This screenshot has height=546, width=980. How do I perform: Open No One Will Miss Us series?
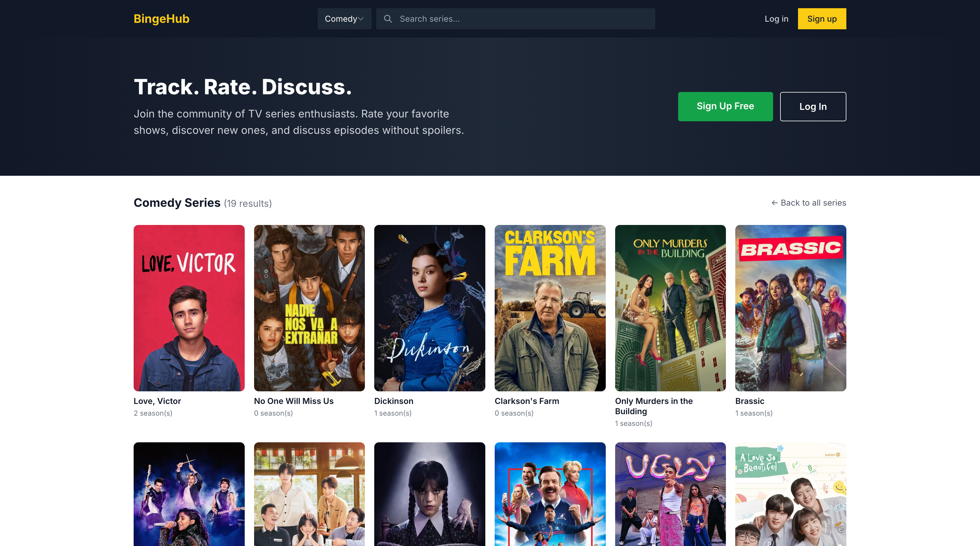coord(294,401)
